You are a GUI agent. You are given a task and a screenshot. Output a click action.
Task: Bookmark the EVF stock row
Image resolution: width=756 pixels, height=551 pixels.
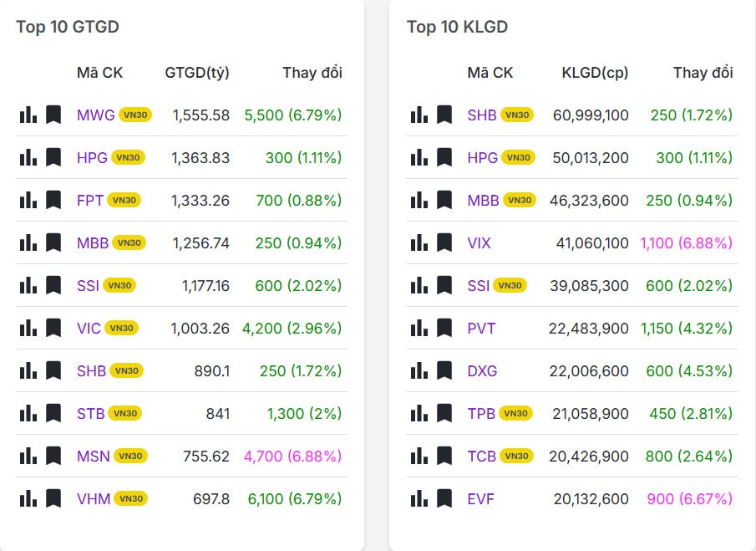[x=444, y=498]
